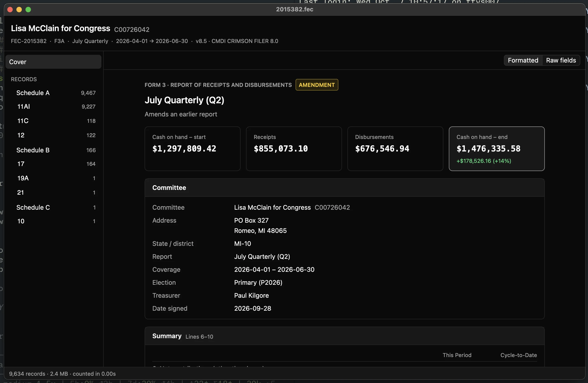Select line 21 in sidebar

(53, 192)
